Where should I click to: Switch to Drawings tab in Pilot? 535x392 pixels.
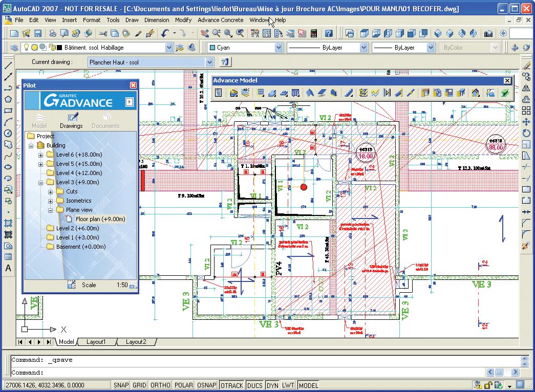point(71,121)
